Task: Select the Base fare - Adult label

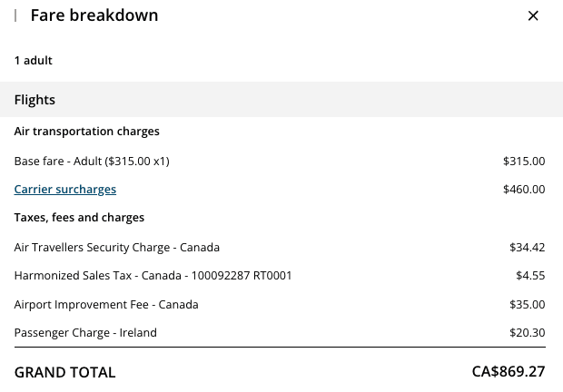Action: coord(92,162)
